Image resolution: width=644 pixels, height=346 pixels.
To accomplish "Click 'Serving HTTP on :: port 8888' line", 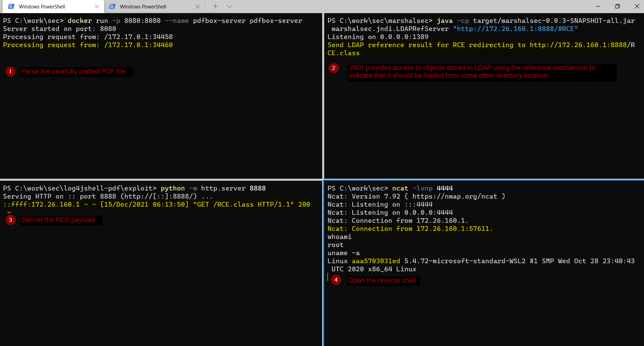I will [108, 197].
